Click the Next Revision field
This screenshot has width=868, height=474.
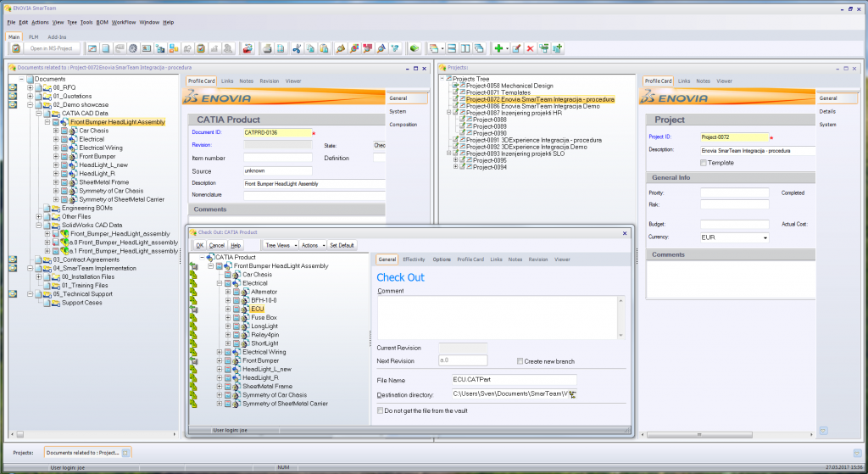tap(463, 360)
